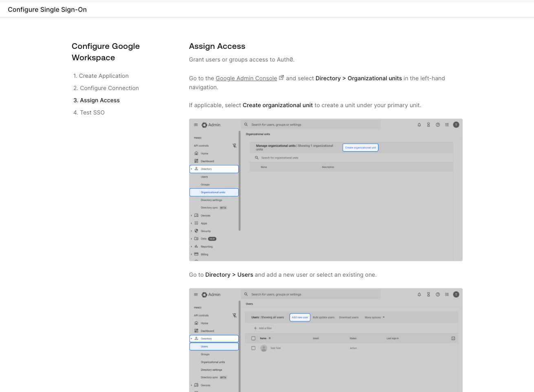This screenshot has width=534, height=392.
Task: Click the Name column sort header in the Users table
Action: point(266,338)
